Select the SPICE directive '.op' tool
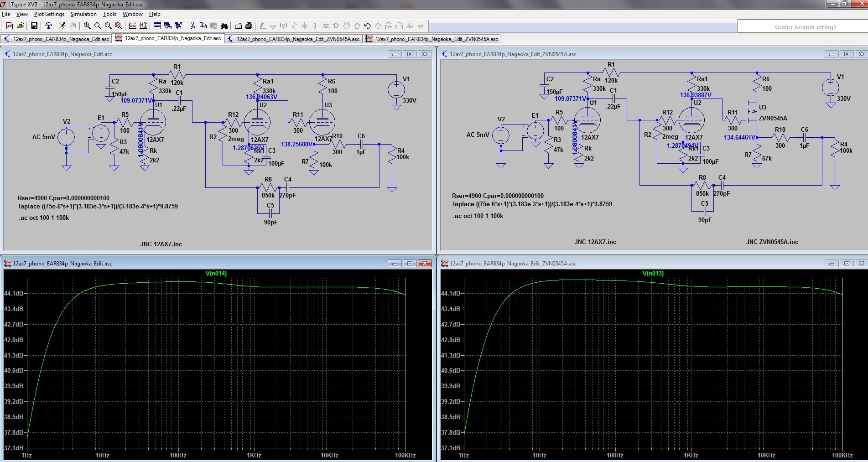The width and height of the screenshot is (868, 462). click(x=420, y=26)
